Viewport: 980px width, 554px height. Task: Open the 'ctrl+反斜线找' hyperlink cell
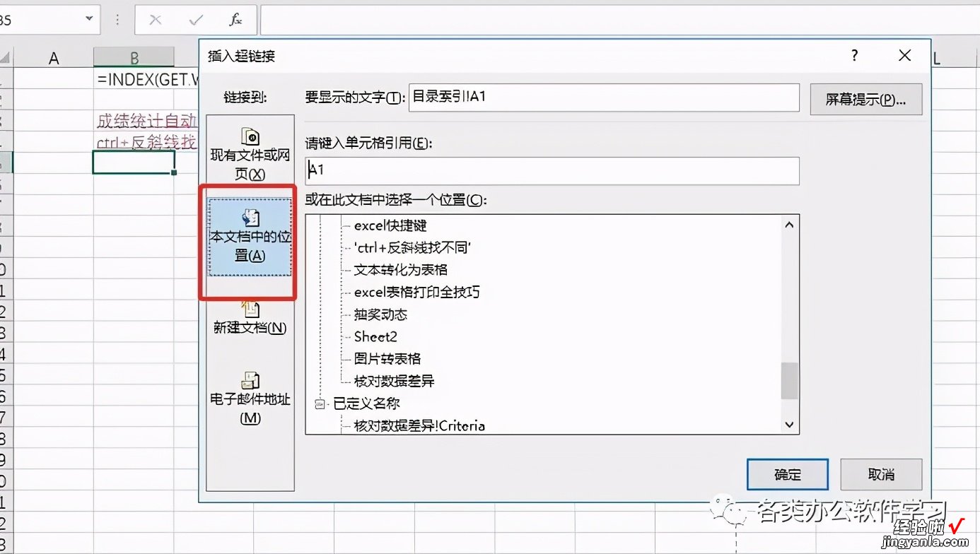(x=146, y=141)
